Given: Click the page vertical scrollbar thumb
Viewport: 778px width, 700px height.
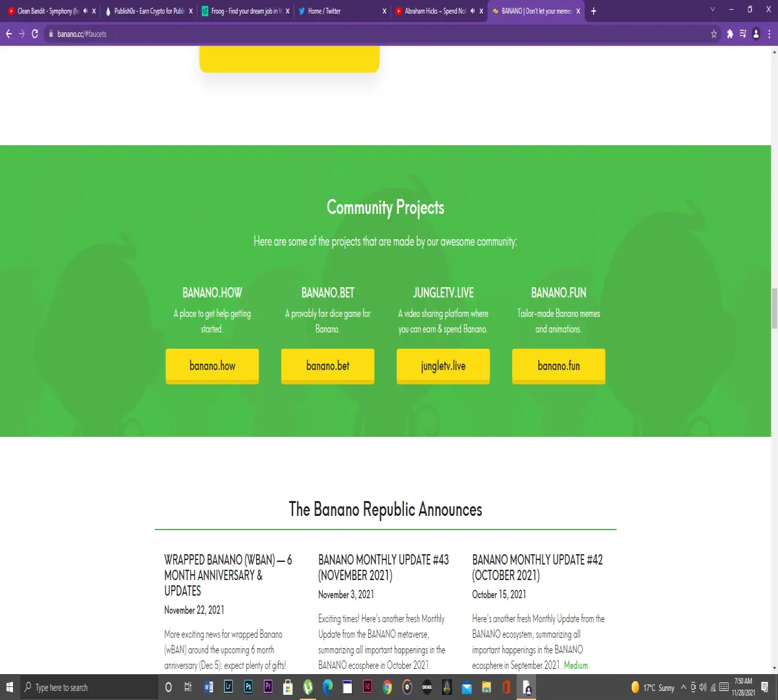Looking at the screenshot, I should 774,308.
